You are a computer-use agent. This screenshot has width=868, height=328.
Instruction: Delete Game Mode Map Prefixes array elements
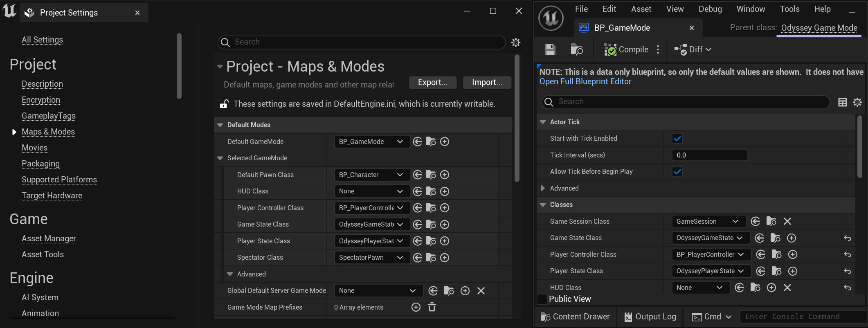pyautogui.click(x=432, y=307)
